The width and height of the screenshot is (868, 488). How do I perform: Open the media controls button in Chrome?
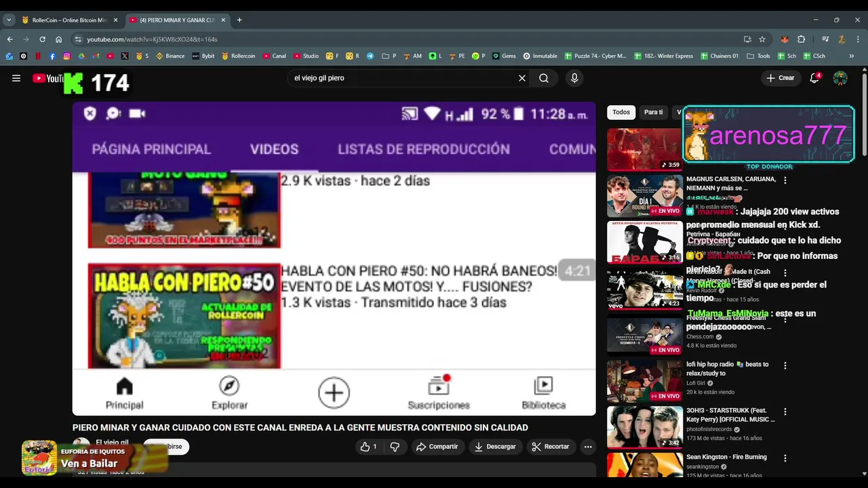(825, 39)
